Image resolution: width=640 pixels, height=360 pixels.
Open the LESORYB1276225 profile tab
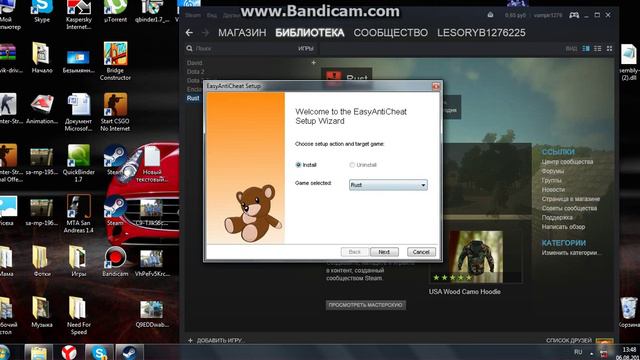click(481, 33)
